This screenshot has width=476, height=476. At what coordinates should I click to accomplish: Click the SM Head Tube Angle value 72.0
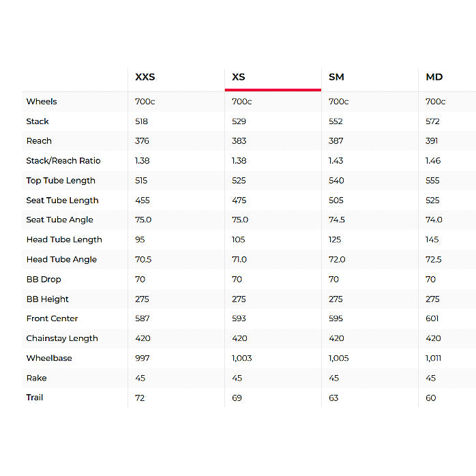(x=337, y=259)
